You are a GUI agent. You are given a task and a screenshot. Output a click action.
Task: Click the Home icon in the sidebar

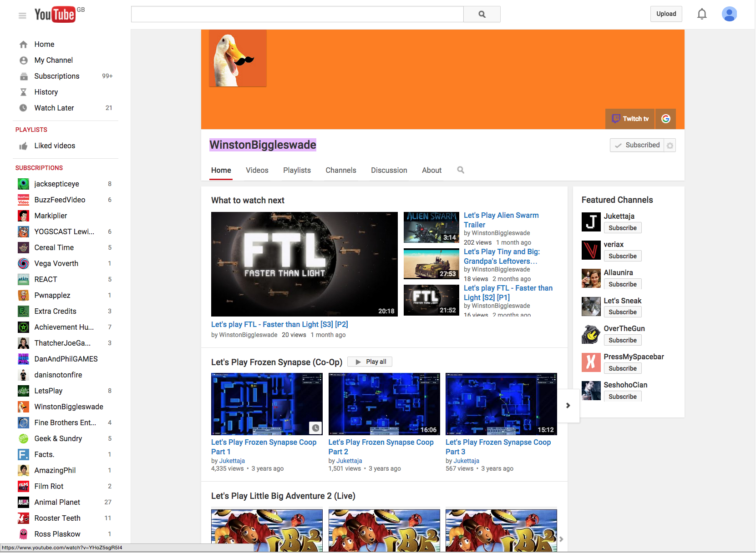pyautogui.click(x=24, y=44)
